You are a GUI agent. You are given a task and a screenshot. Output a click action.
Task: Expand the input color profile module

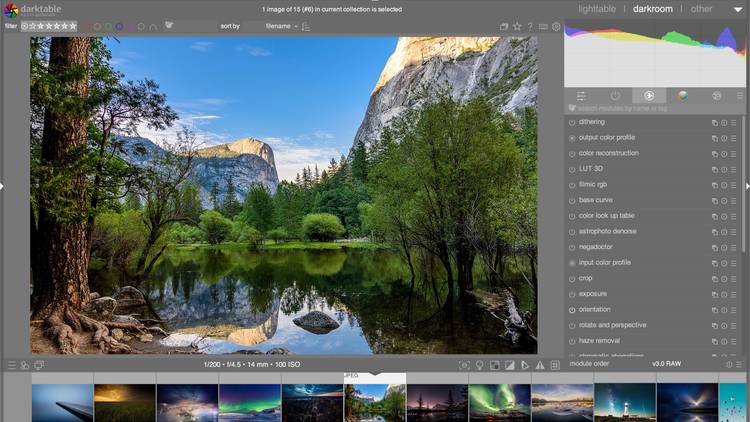[605, 263]
